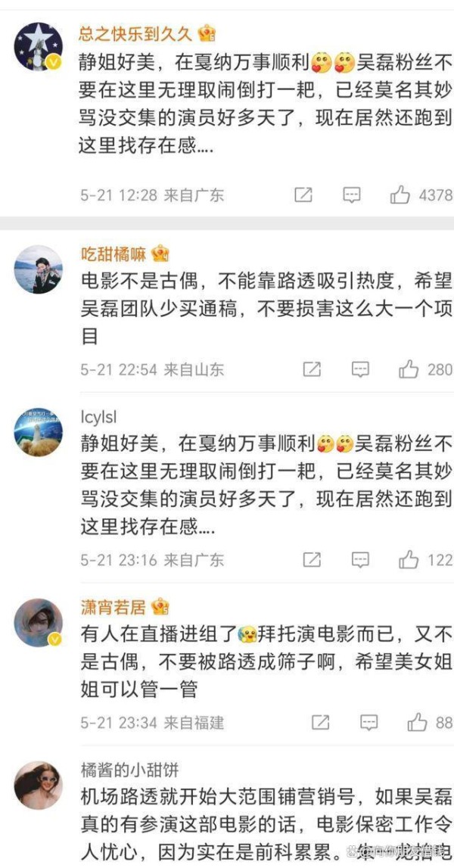Reply to 潇宵若居's comment

(368, 723)
